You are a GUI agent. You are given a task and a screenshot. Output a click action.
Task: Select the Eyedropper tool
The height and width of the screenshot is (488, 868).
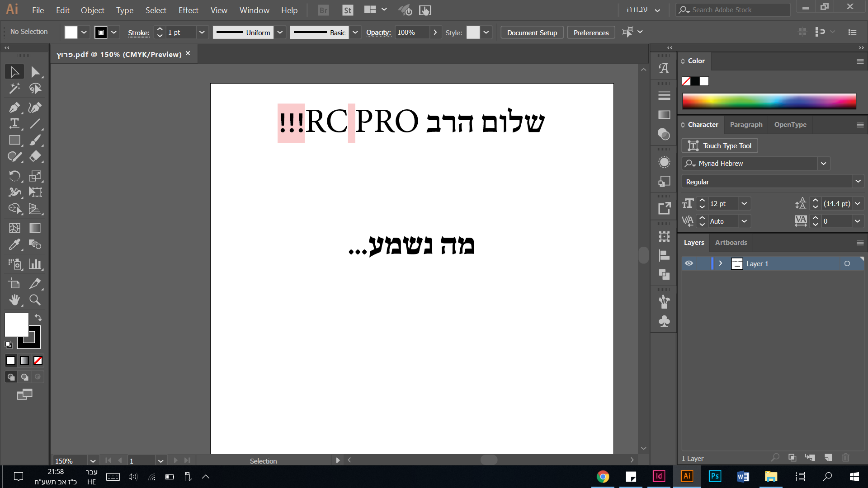click(x=14, y=244)
